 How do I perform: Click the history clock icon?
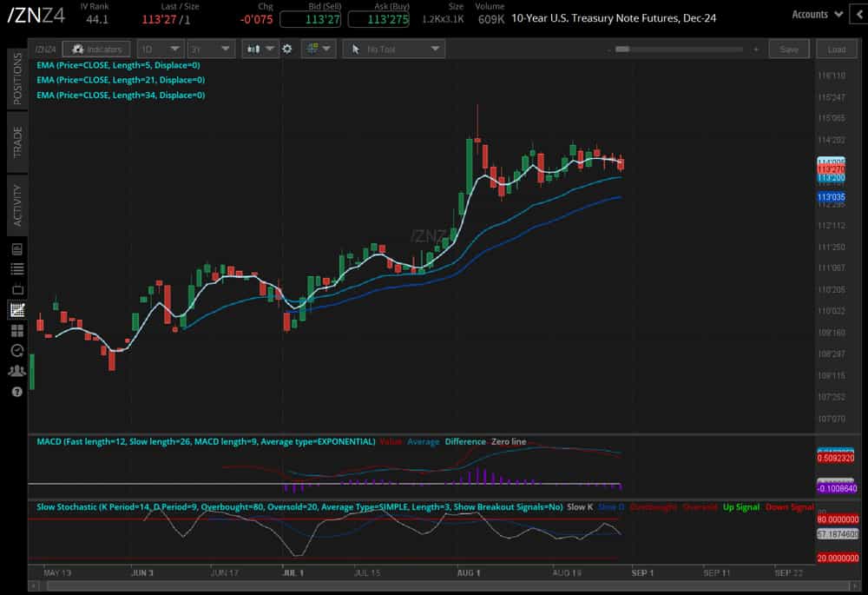tap(16, 350)
